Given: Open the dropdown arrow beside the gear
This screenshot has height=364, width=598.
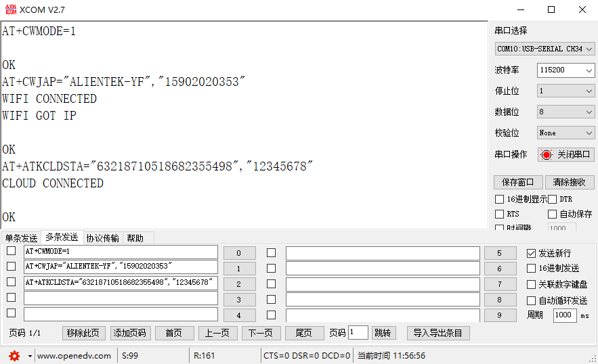Looking at the screenshot, I should click(30, 356).
